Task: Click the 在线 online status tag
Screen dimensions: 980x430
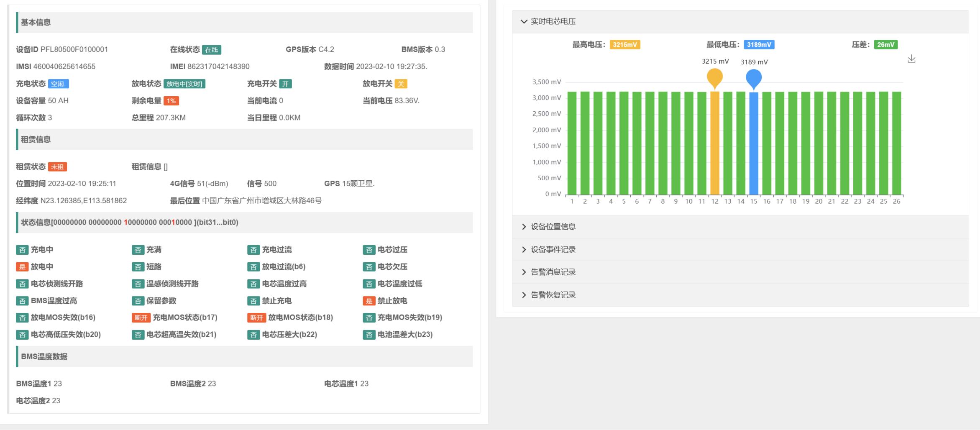Action: click(212, 50)
